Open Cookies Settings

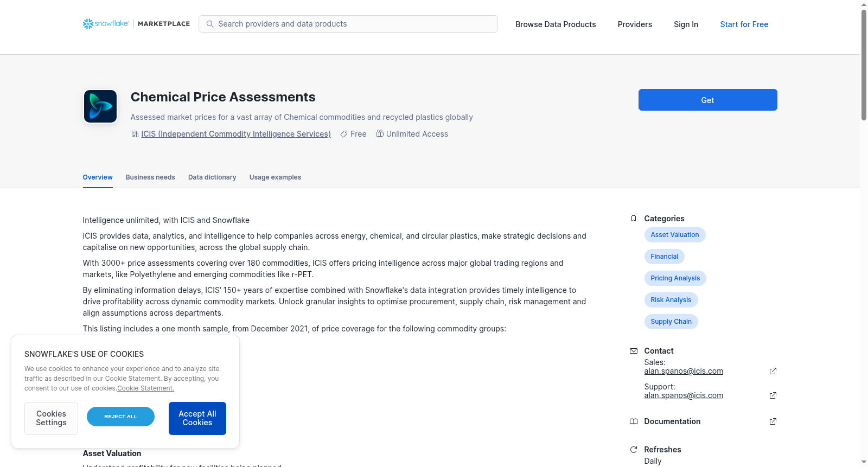[51, 418]
